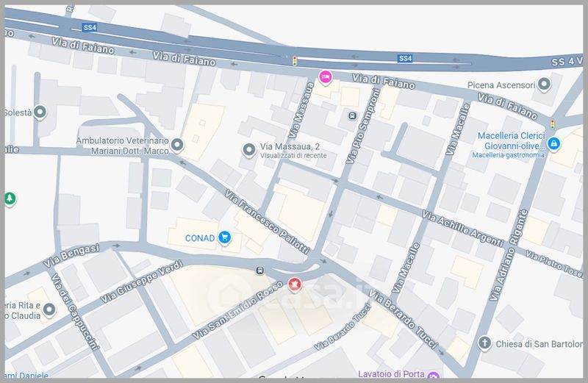Click the red marker on Via Sant'Emidio Rosso
This screenshot has height=383, width=588.
[295, 283]
